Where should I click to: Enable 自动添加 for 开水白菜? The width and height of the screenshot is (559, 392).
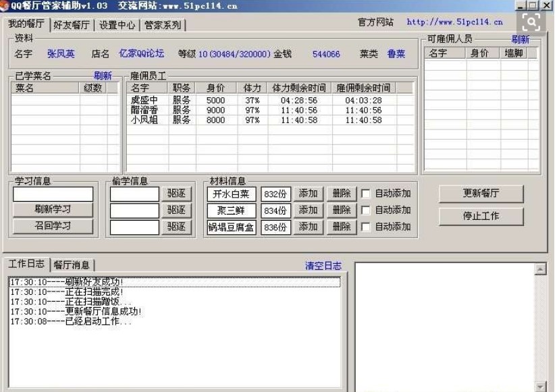(365, 194)
